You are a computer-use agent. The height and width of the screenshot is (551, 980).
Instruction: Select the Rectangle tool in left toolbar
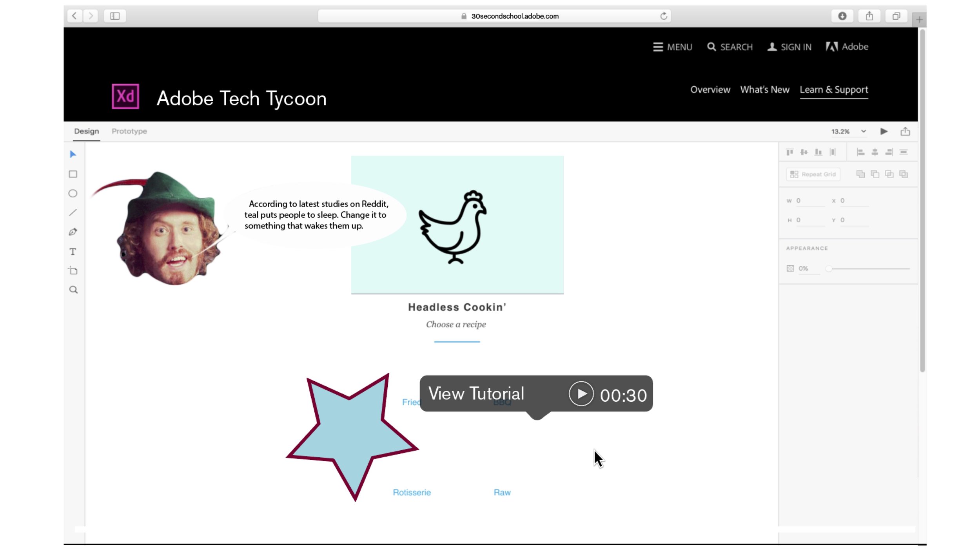point(73,174)
